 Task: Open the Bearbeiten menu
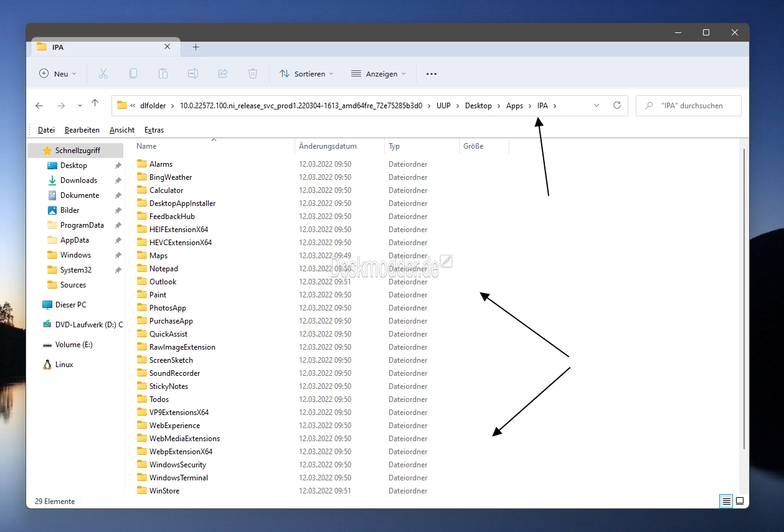82,130
